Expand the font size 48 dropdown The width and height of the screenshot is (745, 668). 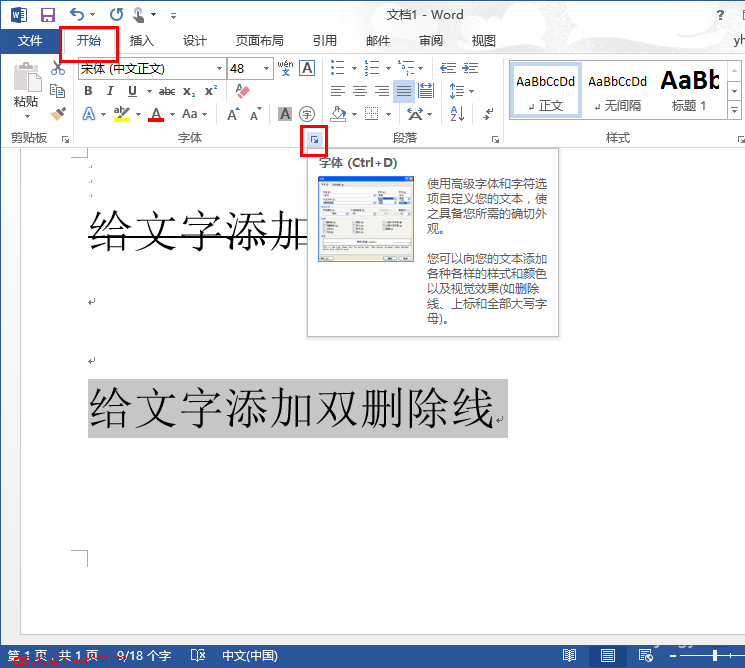pos(266,69)
